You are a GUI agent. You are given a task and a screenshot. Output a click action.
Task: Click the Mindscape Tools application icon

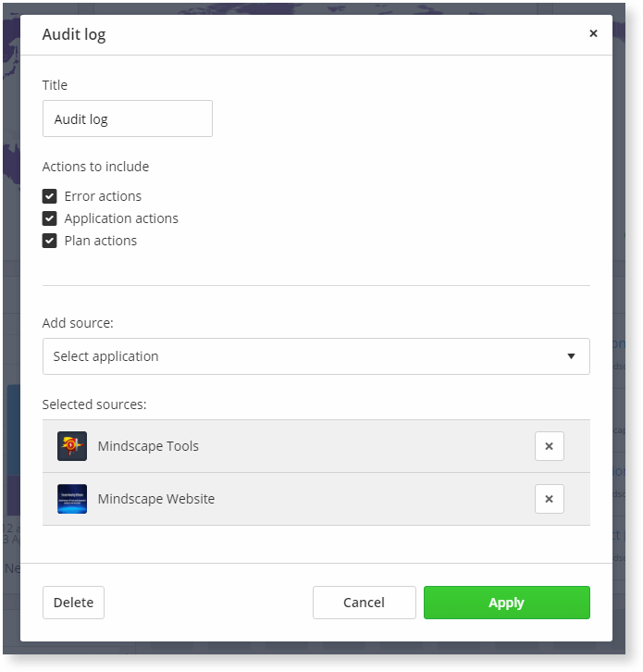click(72, 446)
